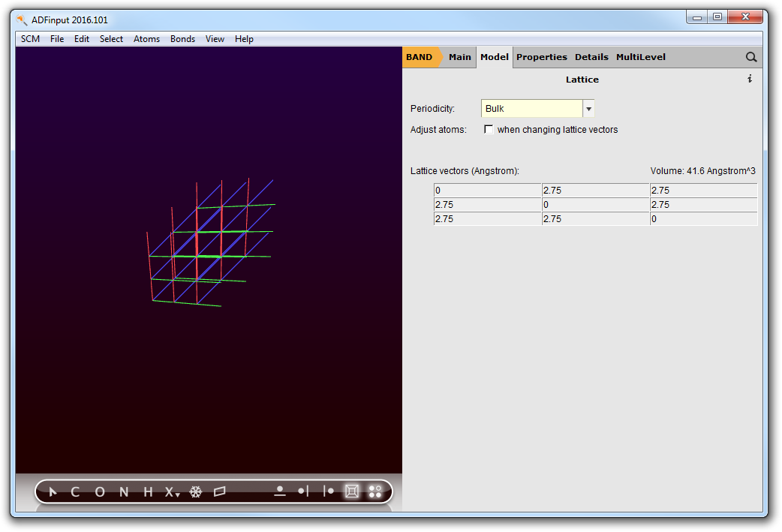Click the Lattice vectors (Angstrom) label
782x532 pixels.
point(465,171)
